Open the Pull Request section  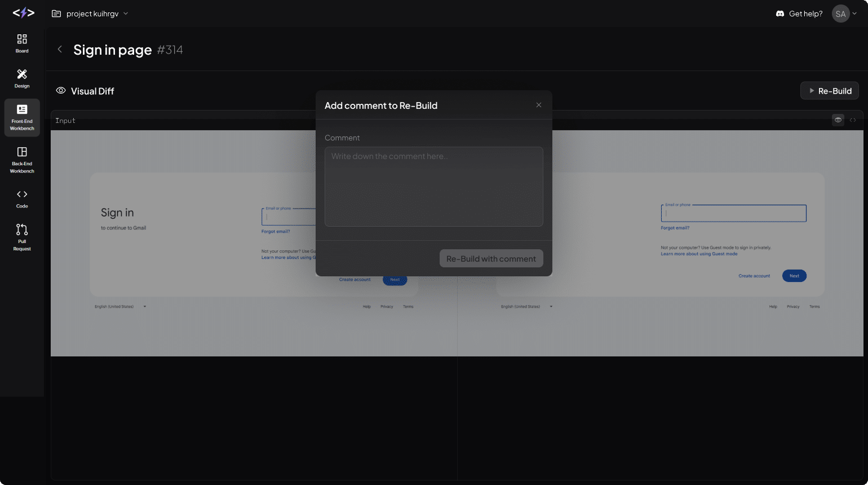(22, 237)
